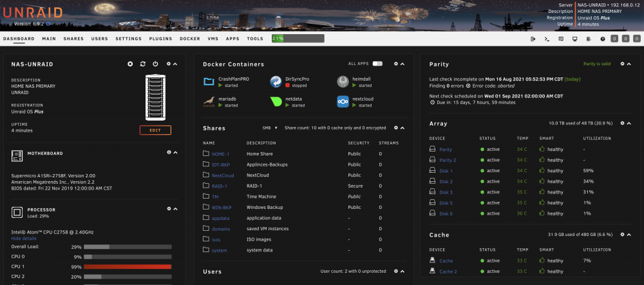This screenshot has width=644, height=285.
Task: Go to the SETTINGS tab
Action: 129,39
